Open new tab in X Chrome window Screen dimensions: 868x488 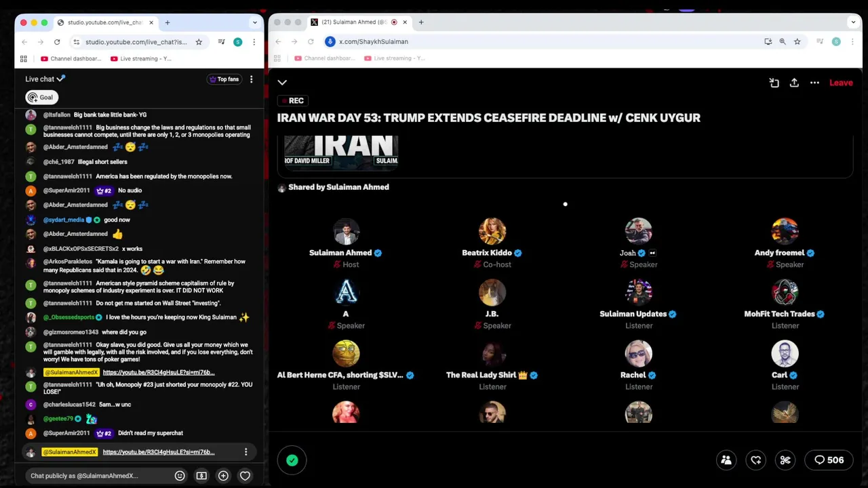(x=421, y=22)
